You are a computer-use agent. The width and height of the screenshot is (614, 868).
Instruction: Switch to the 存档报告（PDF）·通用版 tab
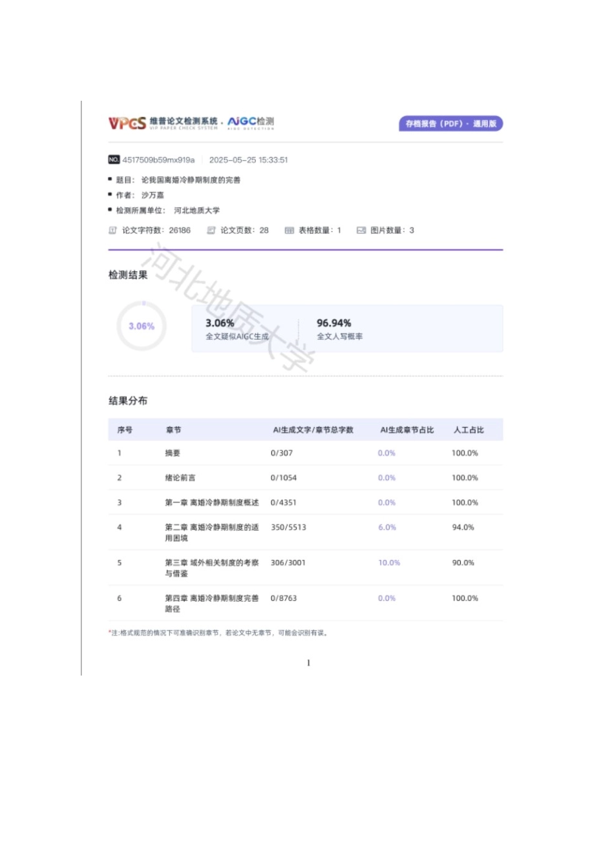point(452,123)
